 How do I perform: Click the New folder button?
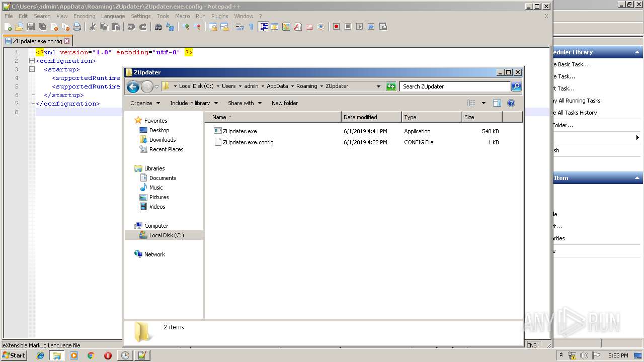tap(285, 103)
